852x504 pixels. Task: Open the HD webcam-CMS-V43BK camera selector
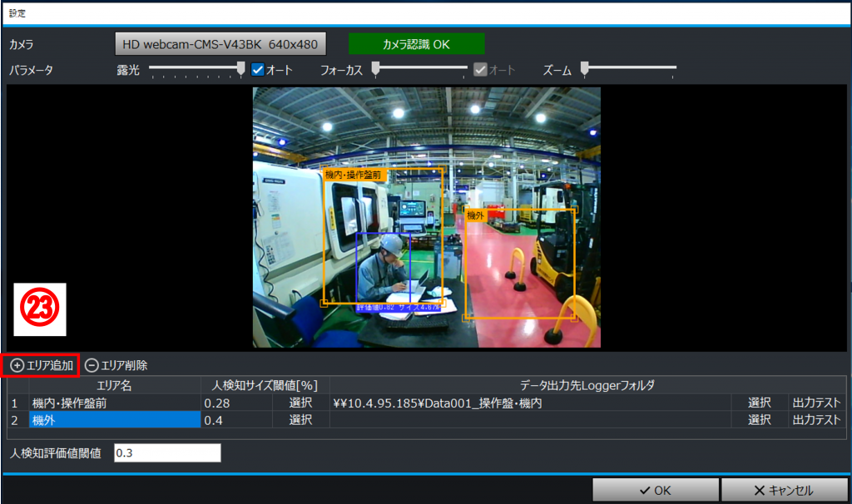(x=220, y=44)
